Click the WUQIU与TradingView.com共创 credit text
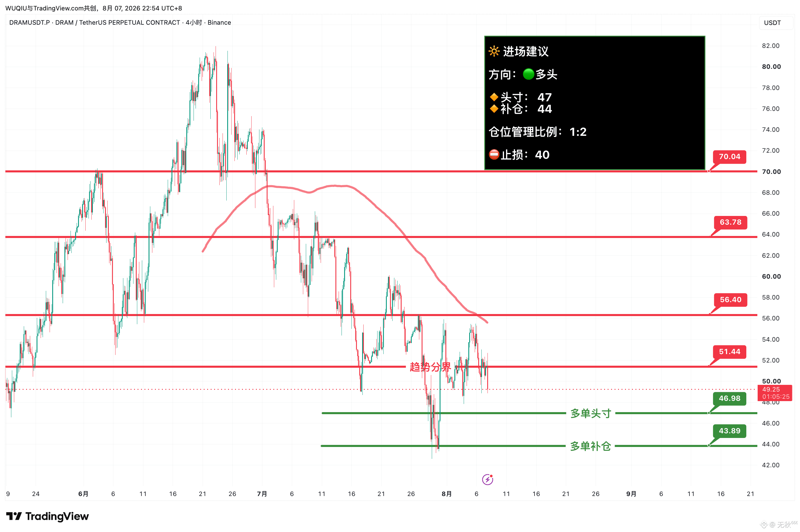 tap(51, 8)
